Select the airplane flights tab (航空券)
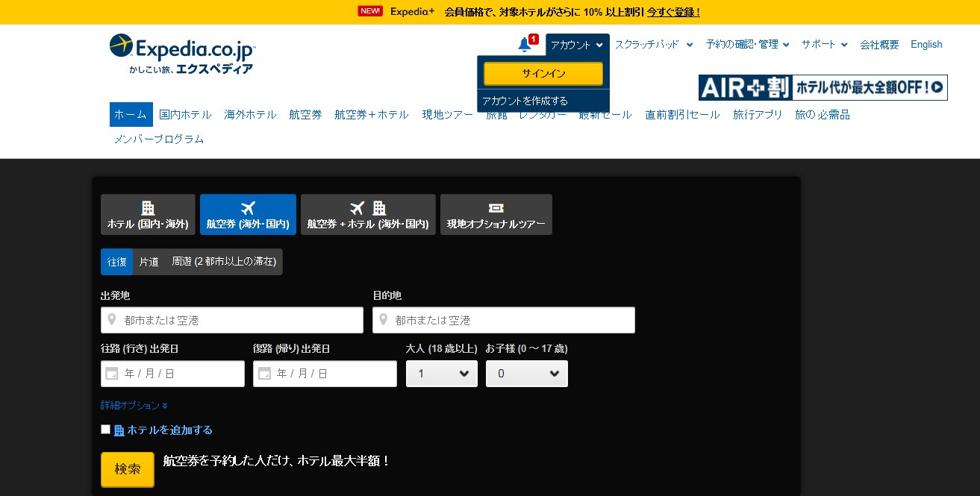 248,215
